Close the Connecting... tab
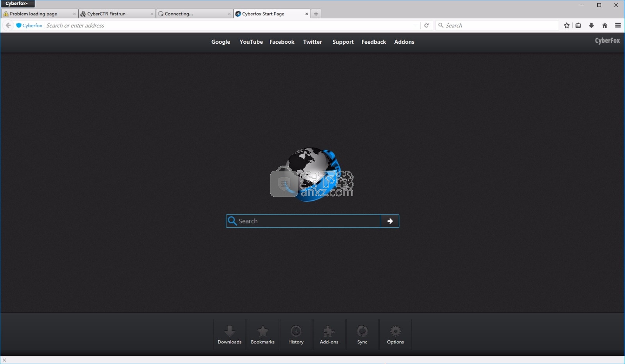Image resolution: width=625 pixels, height=364 pixels. click(x=229, y=14)
